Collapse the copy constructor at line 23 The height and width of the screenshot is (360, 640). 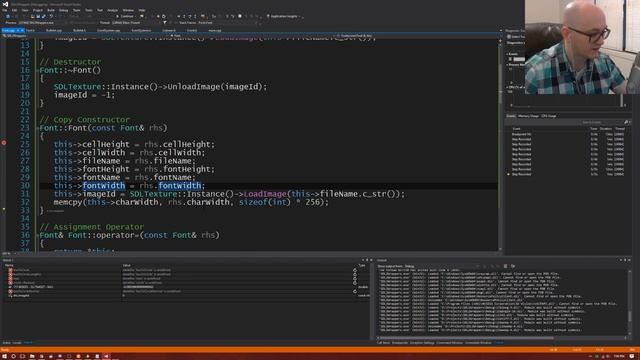38,128
